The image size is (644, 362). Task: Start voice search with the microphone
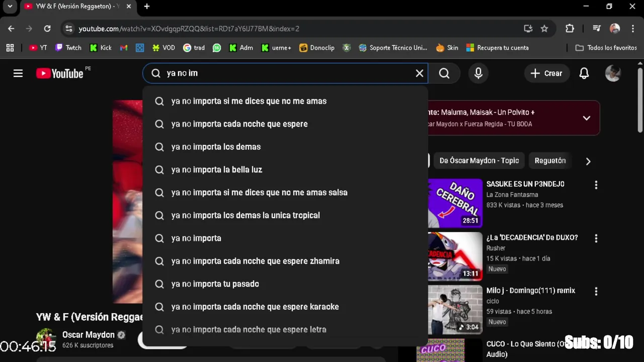coord(478,73)
